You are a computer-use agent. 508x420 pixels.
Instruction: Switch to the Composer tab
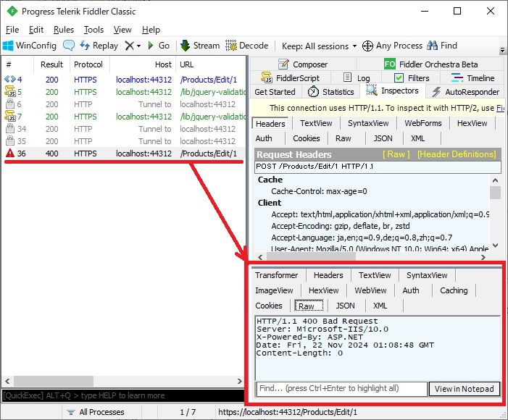pos(303,64)
